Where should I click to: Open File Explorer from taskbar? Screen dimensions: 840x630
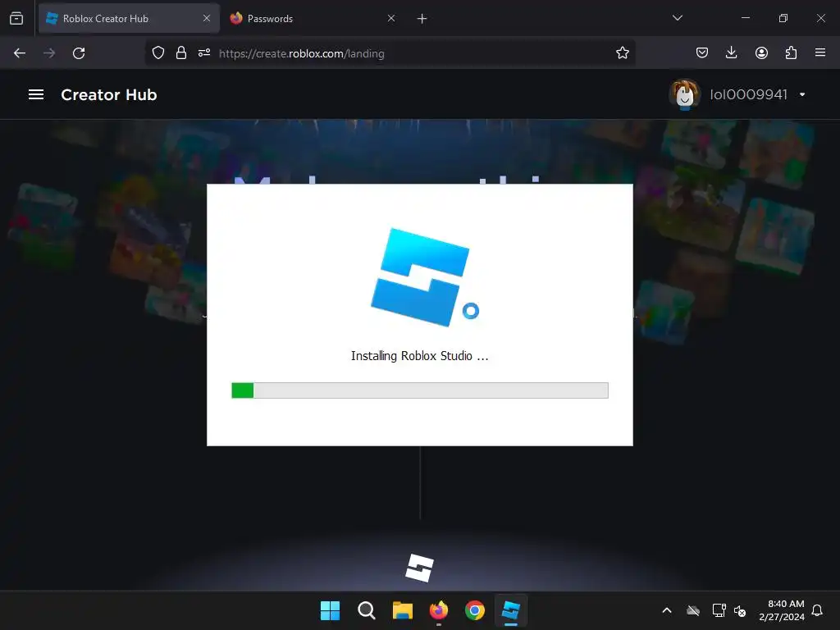402,610
